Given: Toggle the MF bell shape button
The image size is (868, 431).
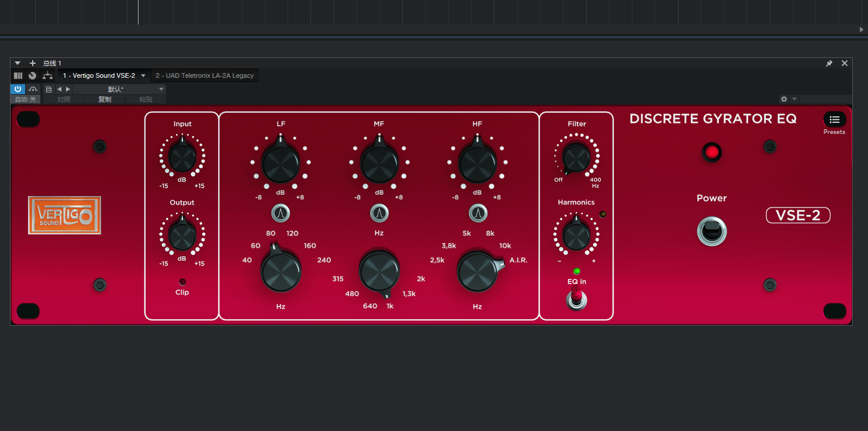Looking at the screenshot, I should (x=379, y=214).
